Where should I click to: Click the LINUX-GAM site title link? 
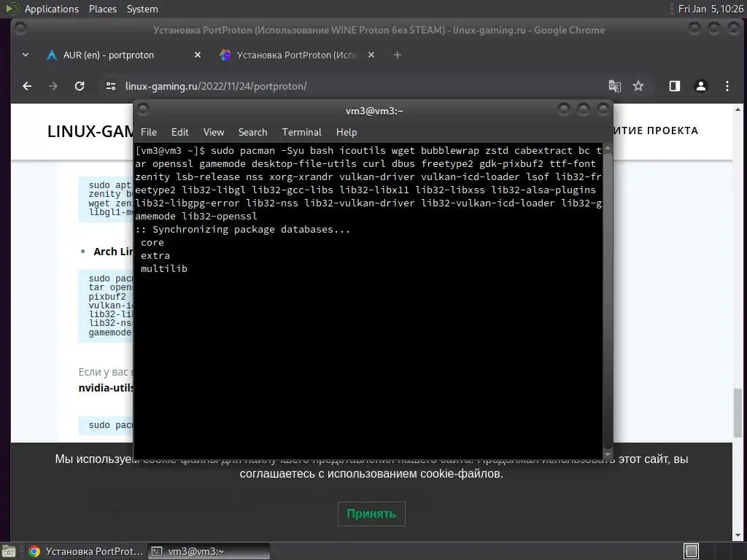[90, 131]
